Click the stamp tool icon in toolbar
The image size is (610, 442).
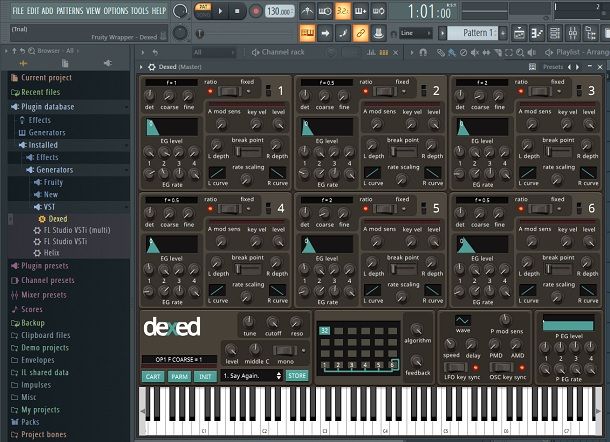(x=378, y=33)
